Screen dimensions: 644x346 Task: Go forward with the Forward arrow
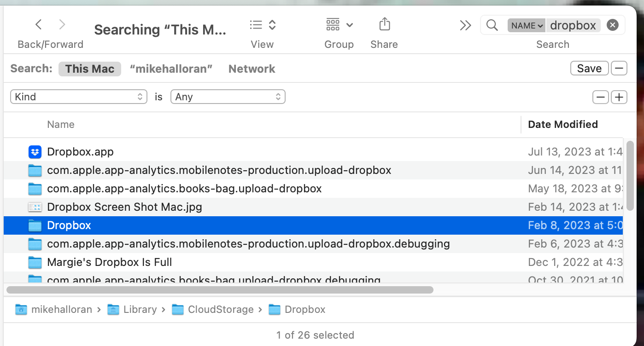(62, 24)
